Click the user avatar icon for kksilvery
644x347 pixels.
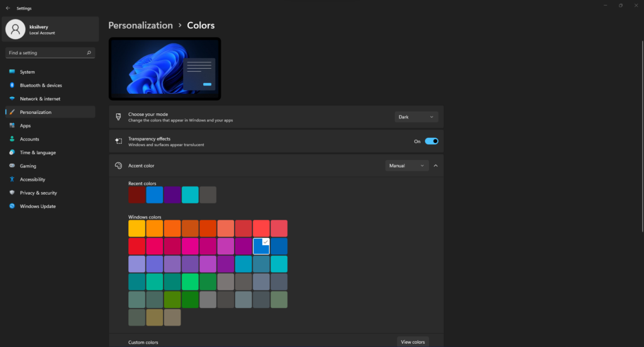pyautogui.click(x=15, y=29)
